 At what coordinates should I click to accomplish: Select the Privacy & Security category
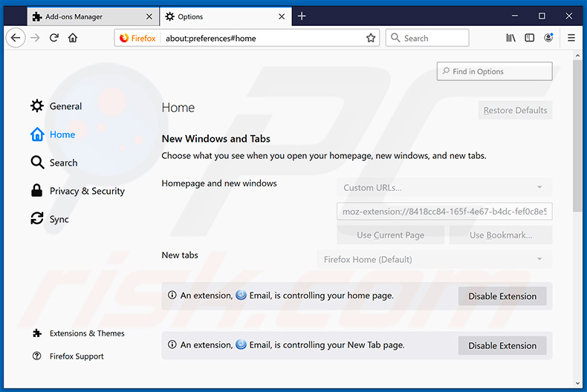pyautogui.click(x=87, y=191)
